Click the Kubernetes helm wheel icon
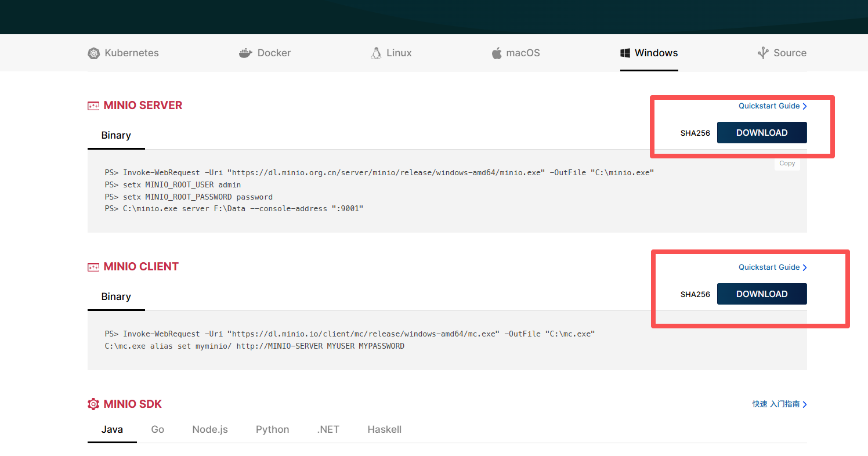 (x=94, y=53)
